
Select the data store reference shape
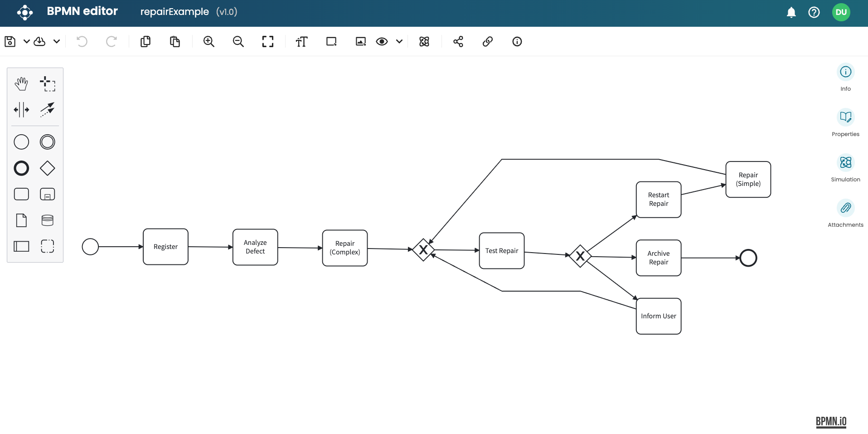pos(48,220)
